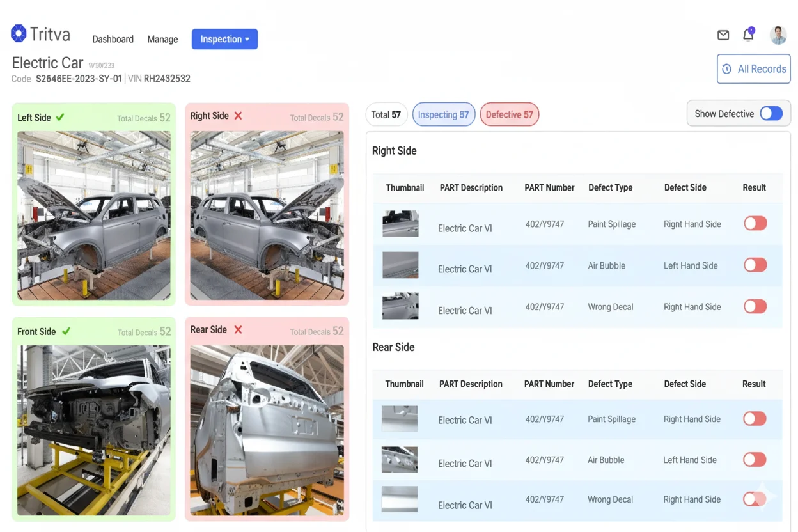This screenshot has height=532, width=798.
Task: Click the red X on Rear Side panel
Action: [237, 330]
